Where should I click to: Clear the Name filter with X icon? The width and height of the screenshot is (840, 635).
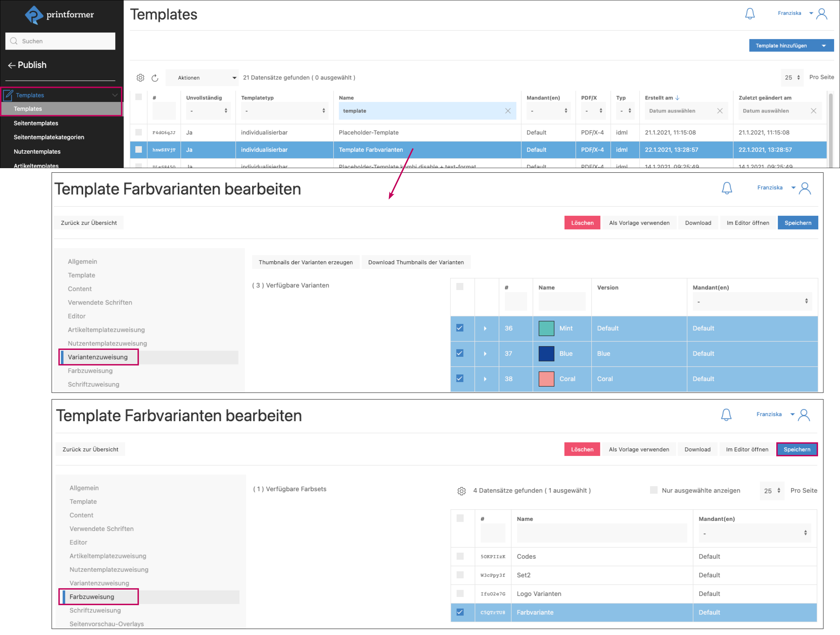[x=508, y=111]
